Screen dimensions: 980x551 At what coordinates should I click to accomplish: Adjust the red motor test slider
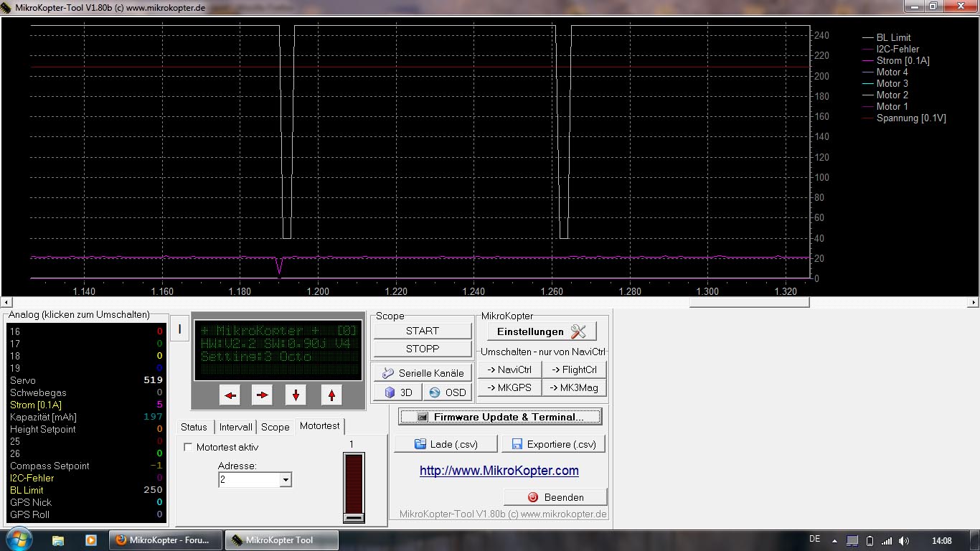354,517
